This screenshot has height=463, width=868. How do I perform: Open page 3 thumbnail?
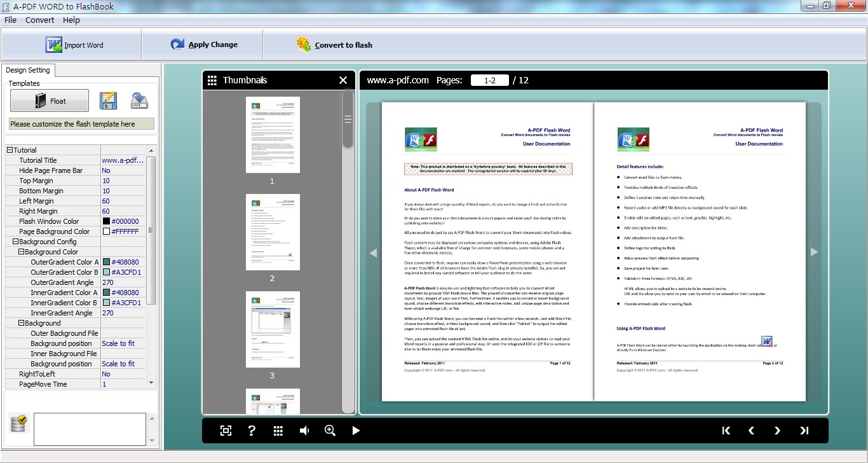pos(273,329)
